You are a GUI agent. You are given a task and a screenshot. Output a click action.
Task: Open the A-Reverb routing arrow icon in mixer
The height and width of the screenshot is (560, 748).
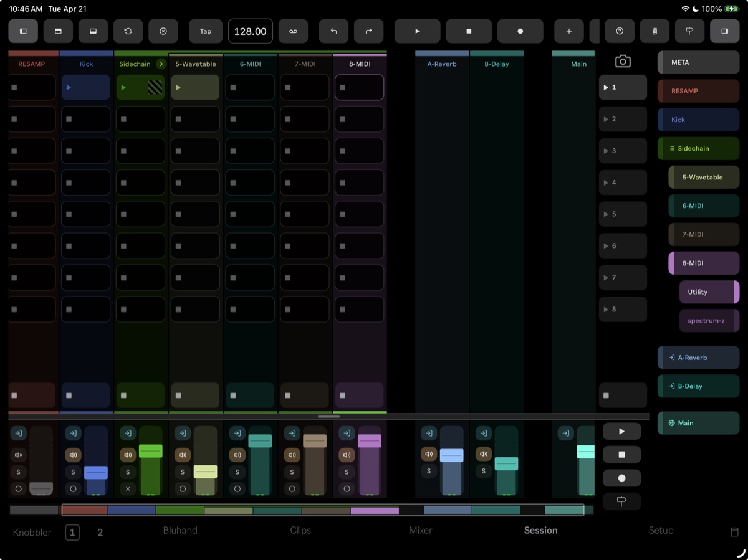tap(429, 434)
